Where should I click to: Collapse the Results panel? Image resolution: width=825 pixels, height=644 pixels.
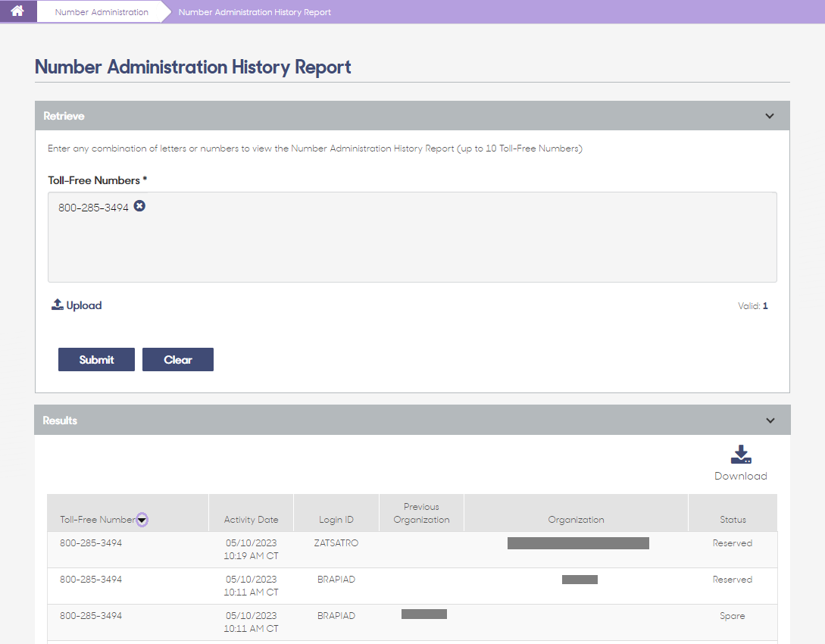(770, 420)
